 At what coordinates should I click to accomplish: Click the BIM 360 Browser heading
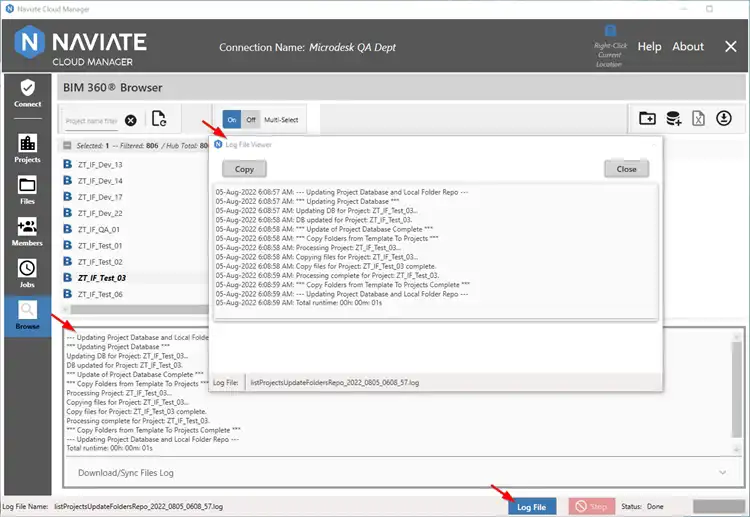113,88
